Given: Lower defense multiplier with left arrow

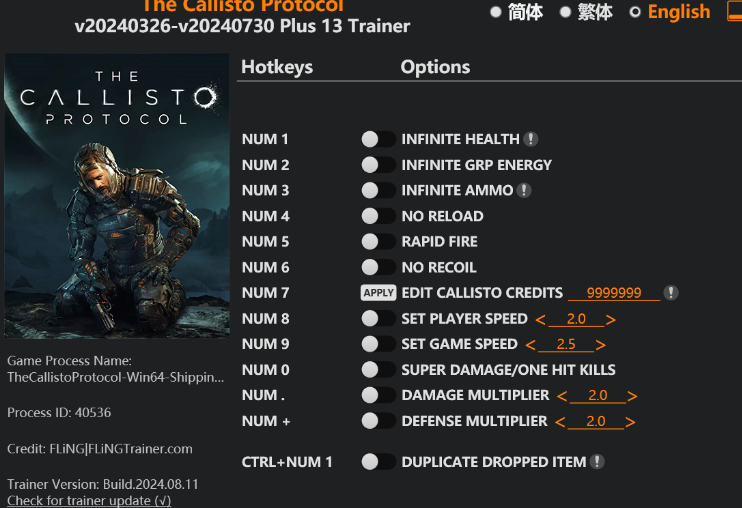Looking at the screenshot, I should pyautogui.click(x=560, y=422).
